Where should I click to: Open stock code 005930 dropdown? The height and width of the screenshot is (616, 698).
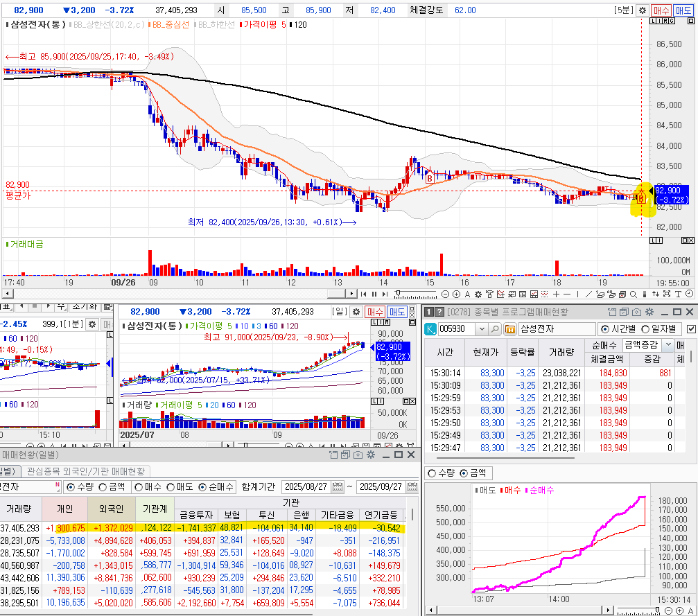point(482,329)
